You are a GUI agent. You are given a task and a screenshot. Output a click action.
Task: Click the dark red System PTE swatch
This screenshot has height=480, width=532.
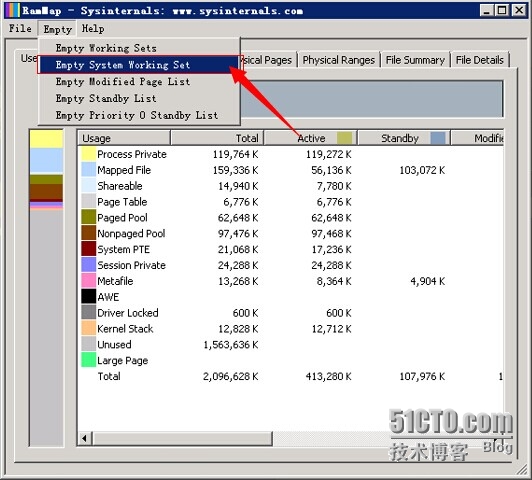point(89,249)
